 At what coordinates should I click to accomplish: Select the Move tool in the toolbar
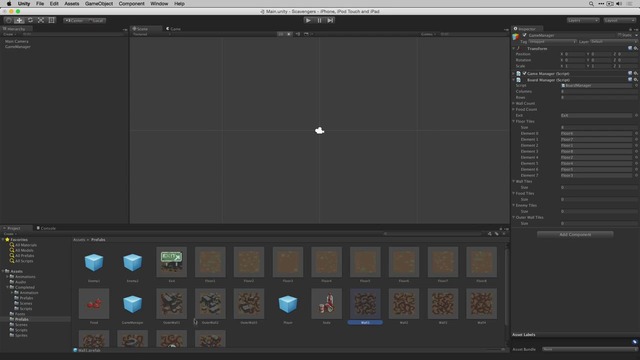click(19, 20)
